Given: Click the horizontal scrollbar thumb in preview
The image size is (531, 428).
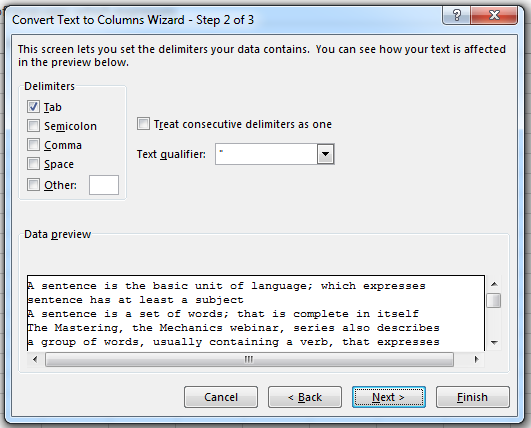Looking at the screenshot, I should (x=249, y=359).
